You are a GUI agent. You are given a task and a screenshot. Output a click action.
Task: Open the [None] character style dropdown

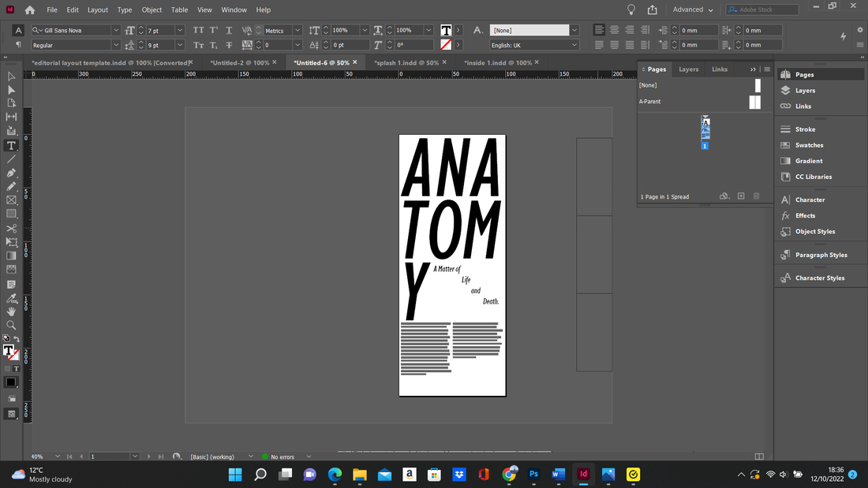click(x=574, y=31)
